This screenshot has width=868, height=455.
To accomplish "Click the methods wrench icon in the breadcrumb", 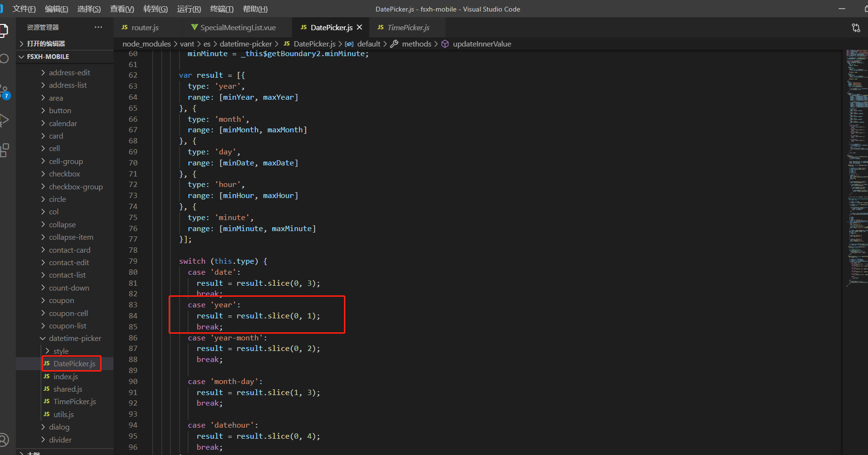I will click(x=394, y=44).
